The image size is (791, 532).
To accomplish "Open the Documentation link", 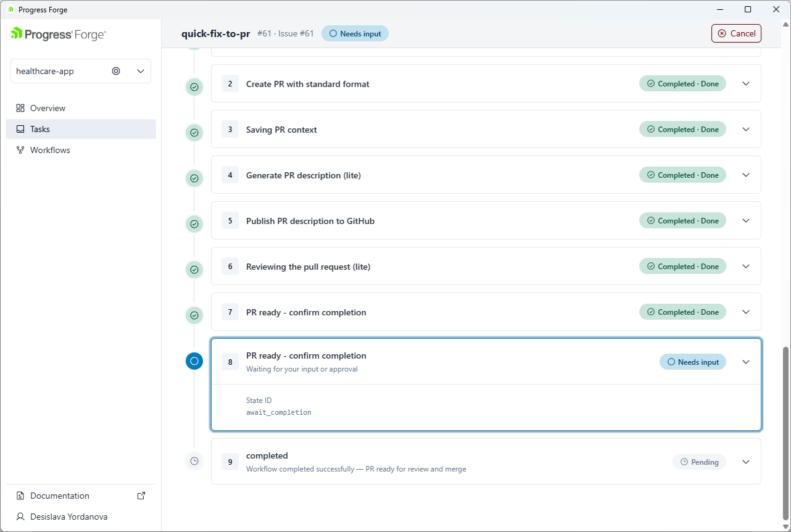I will tap(81, 496).
